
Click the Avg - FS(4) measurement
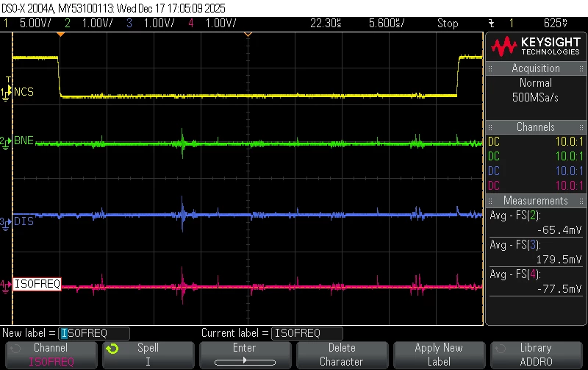515,274
